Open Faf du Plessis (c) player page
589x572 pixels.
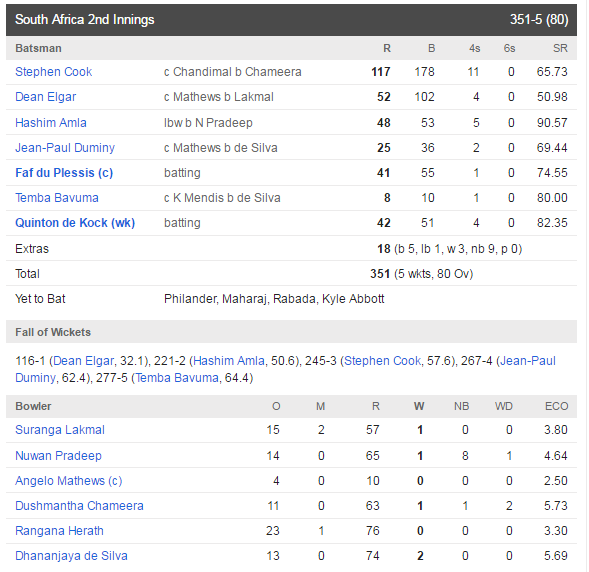tap(64, 173)
